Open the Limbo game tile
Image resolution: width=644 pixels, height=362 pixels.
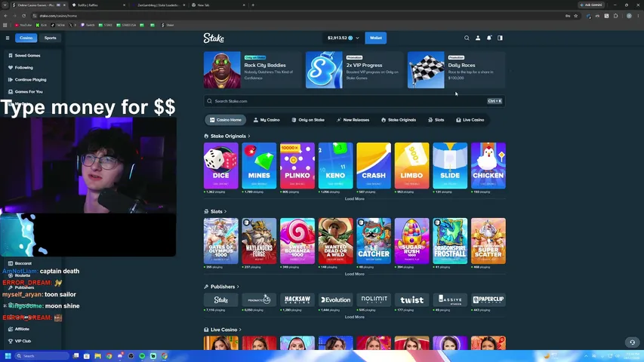tap(412, 166)
